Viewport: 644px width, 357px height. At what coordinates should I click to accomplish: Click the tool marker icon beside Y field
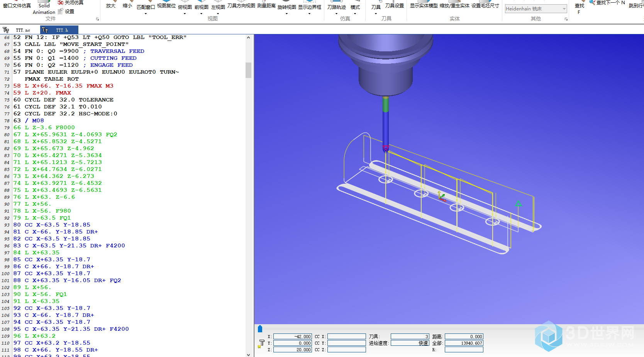261,343
